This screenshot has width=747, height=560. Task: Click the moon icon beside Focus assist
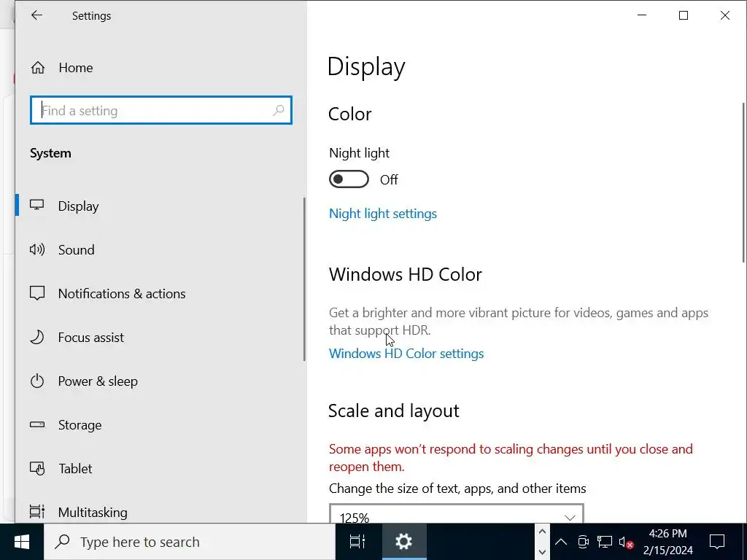pos(37,337)
